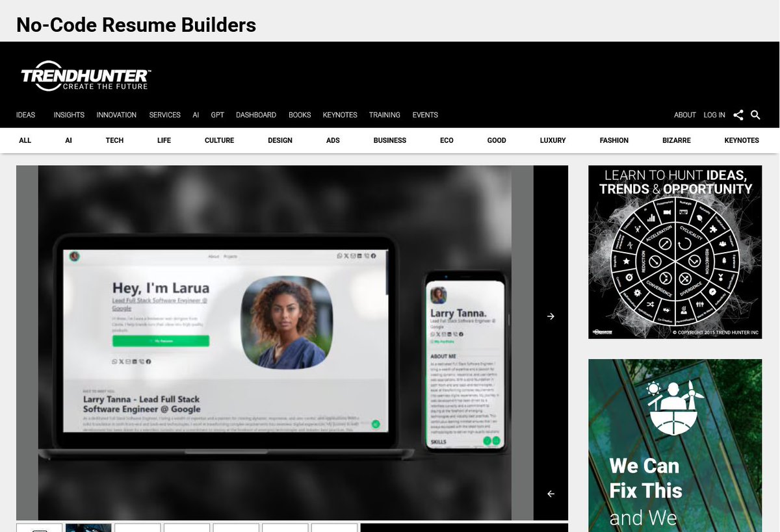Select the BIZARRE category
The image size is (780, 532).
pos(677,140)
